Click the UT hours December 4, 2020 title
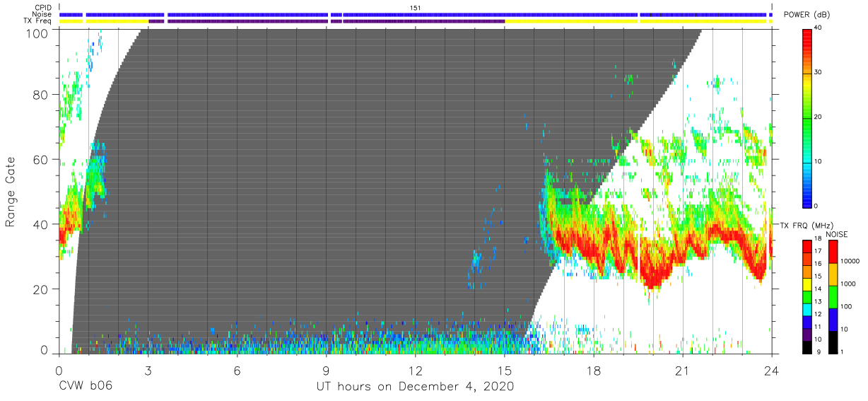 click(415, 387)
